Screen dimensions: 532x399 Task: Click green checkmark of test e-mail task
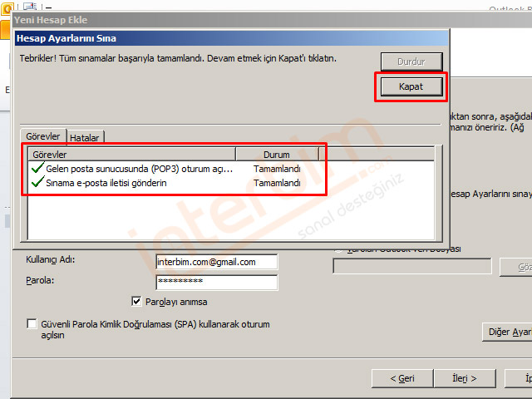(x=37, y=182)
